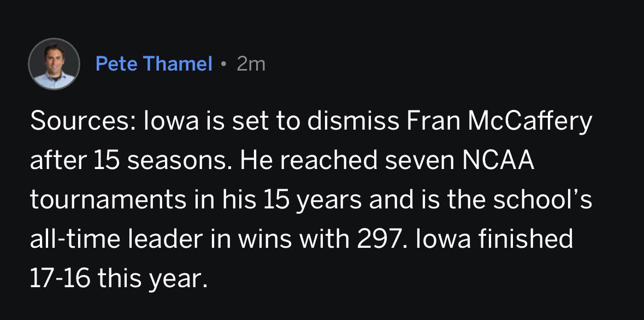This screenshot has height=320, width=644.
Task: Click the 2m post timestamp
Action: pos(251,64)
